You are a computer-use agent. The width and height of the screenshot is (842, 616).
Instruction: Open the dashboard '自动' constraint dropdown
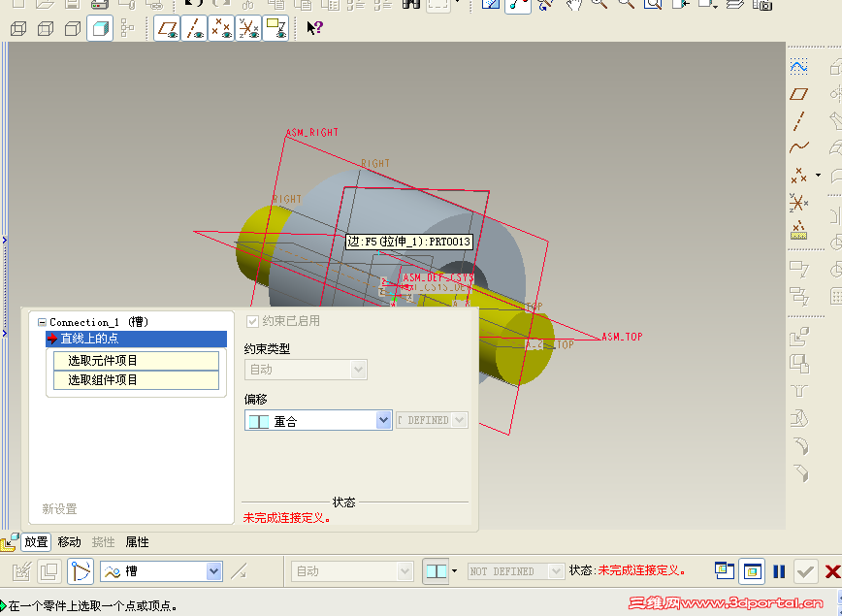(352, 570)
